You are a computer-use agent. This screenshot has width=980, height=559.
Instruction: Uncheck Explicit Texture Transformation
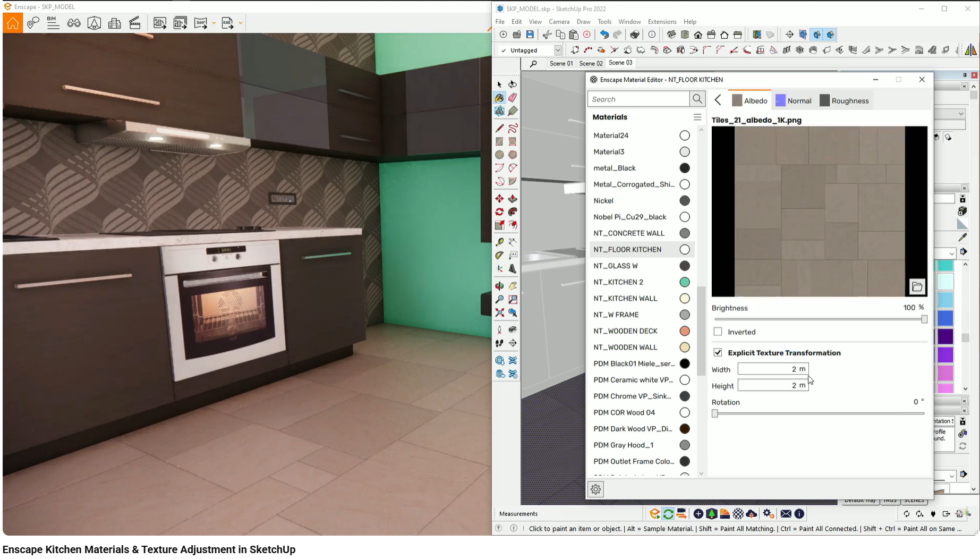(718, 352)
